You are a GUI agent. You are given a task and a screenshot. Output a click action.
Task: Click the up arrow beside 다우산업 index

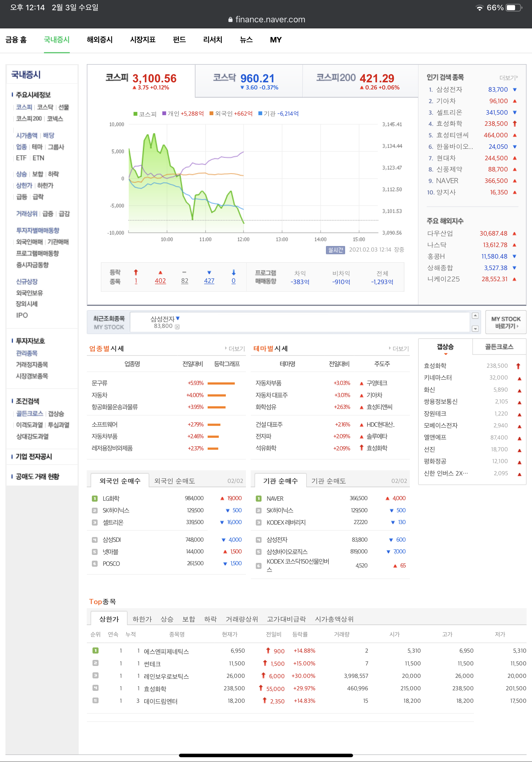[x=514, y=234]
